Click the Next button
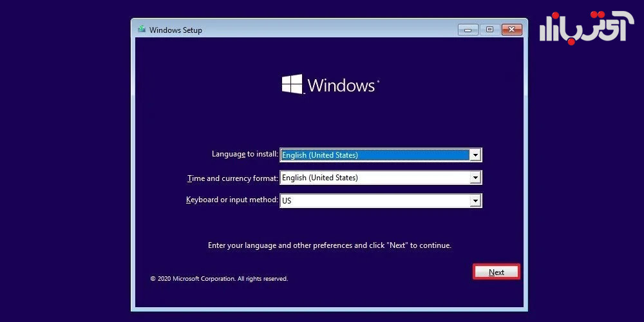 [x=496, y=272]
